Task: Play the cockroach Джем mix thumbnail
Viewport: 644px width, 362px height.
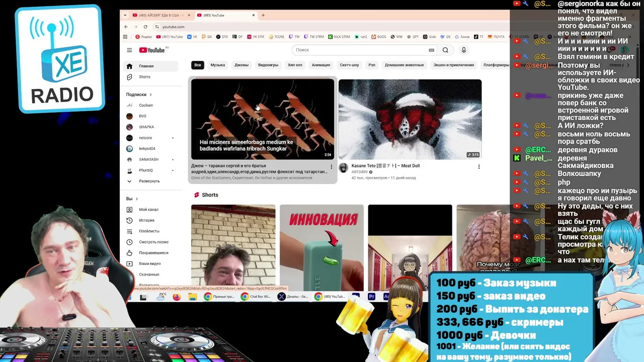Action: tap(263, 119)
